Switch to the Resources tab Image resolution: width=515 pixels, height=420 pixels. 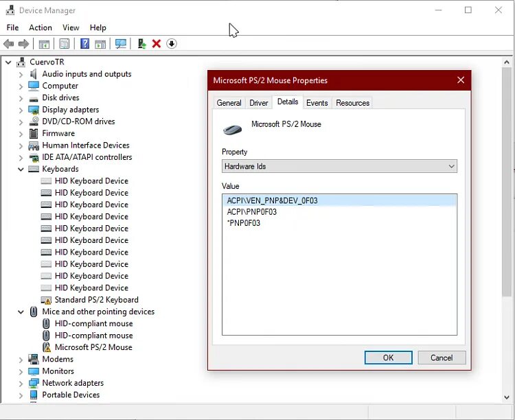pos(352,103)
